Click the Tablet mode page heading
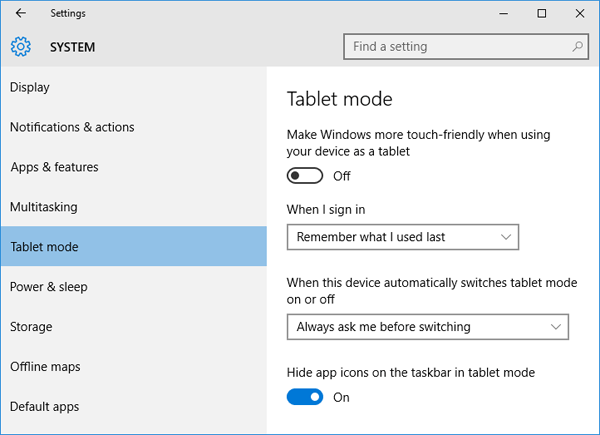The image size is (600, 435). 339,99
